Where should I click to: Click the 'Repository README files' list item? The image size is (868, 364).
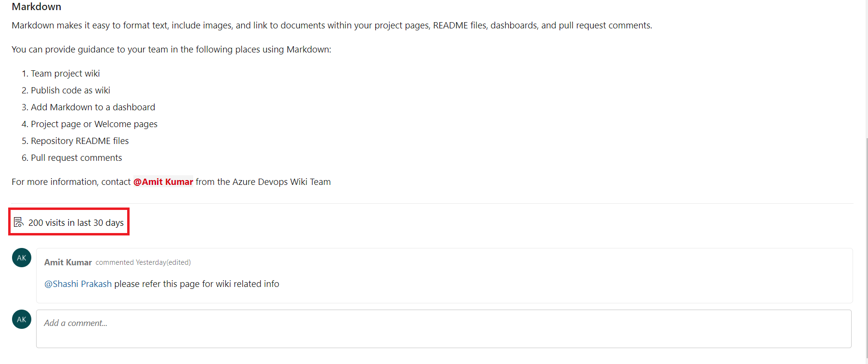[80, 141]
